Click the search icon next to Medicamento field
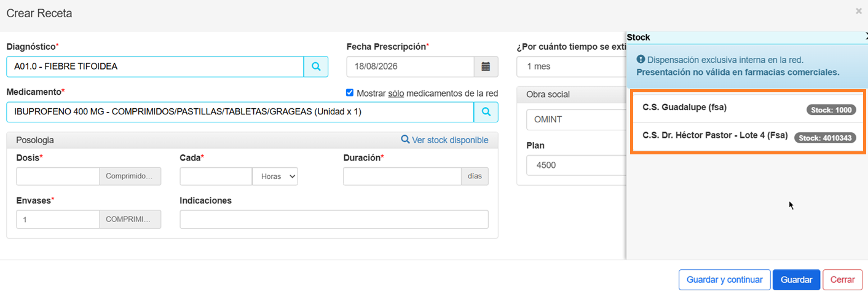 point(486,112)
